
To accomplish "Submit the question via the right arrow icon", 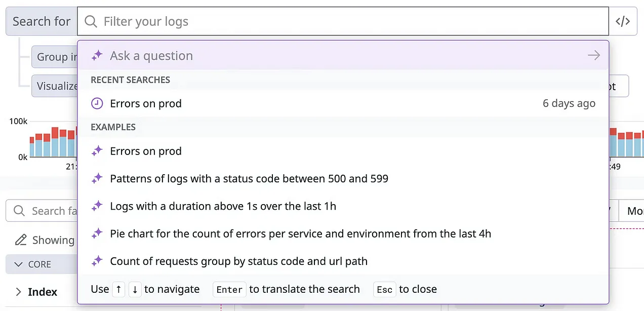I will tap(593, 55).
